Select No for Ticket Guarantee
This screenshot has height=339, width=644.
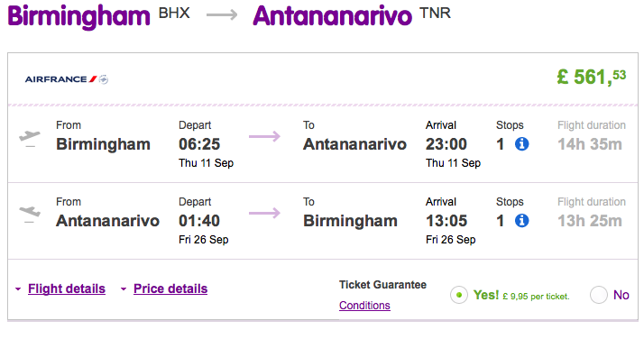pyautogui.click(x=598, y=295)
